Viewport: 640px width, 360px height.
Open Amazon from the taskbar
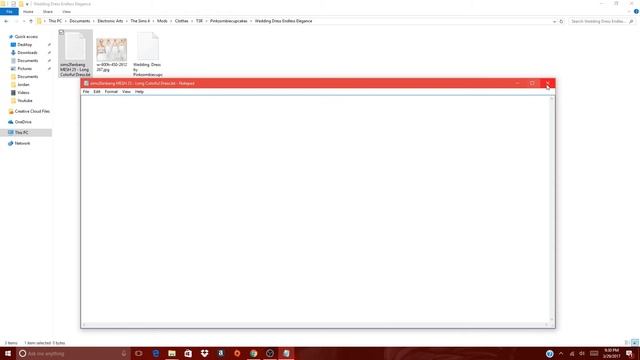coord(221,353)
